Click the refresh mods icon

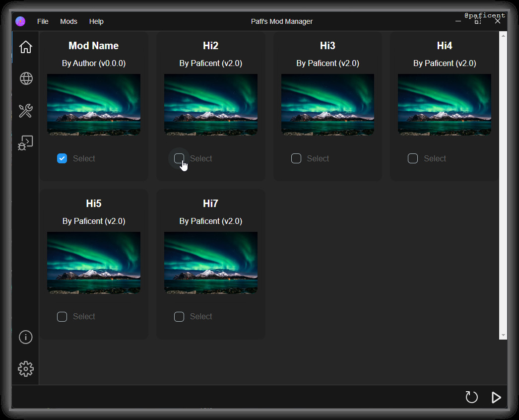point(471,397)
